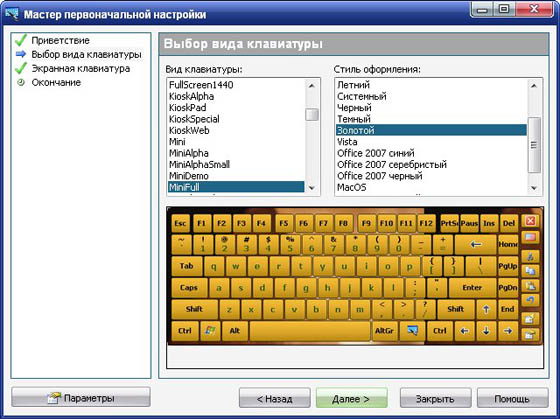Click the Enter key on preview keyboard
The width and height of the screenshot is (560, 419).
pos(472,288)
